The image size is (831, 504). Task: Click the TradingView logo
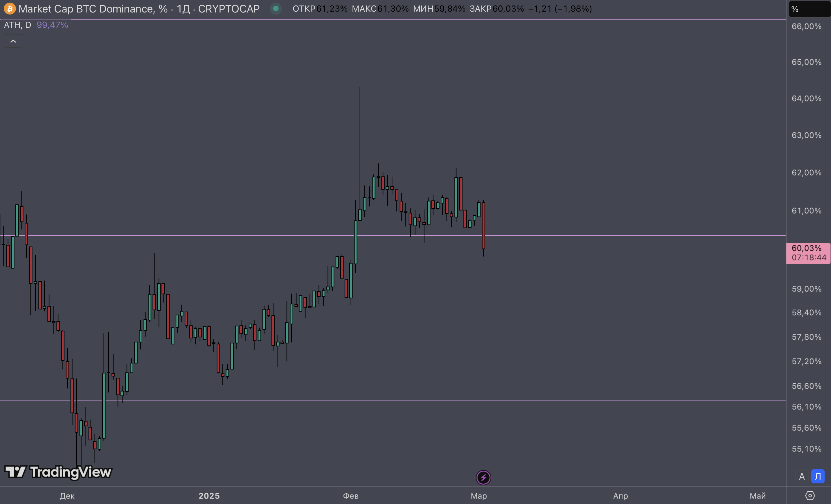(58, 472)
